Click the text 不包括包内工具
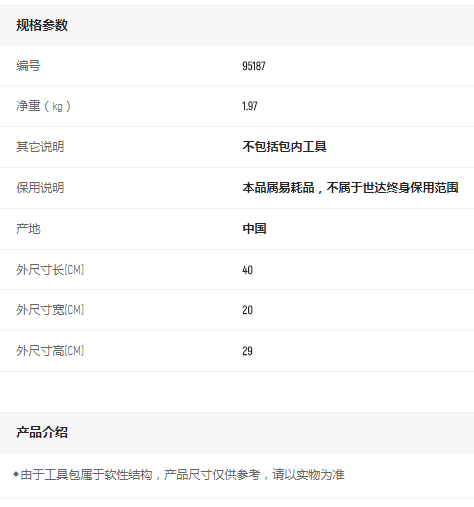Image resolution: width=474 pixels, height=507 pixels. pyautogui.click(x=284, y=147)
